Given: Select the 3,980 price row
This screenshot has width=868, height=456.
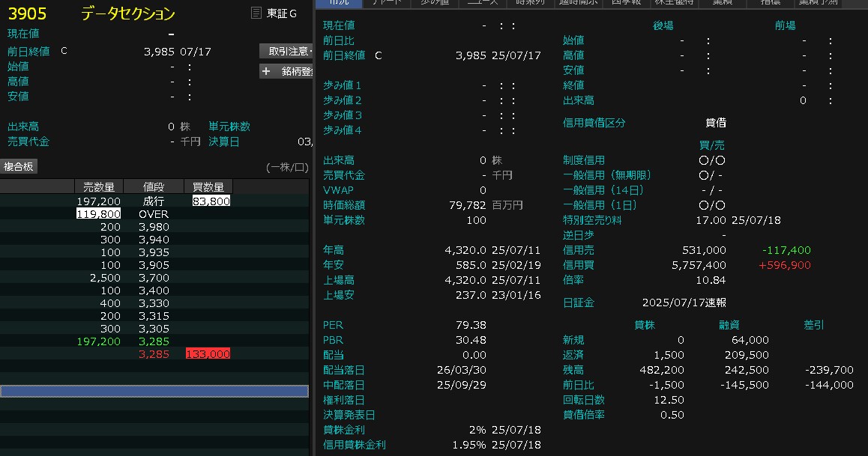Looking at the screenshot, I should pos(154,227).
